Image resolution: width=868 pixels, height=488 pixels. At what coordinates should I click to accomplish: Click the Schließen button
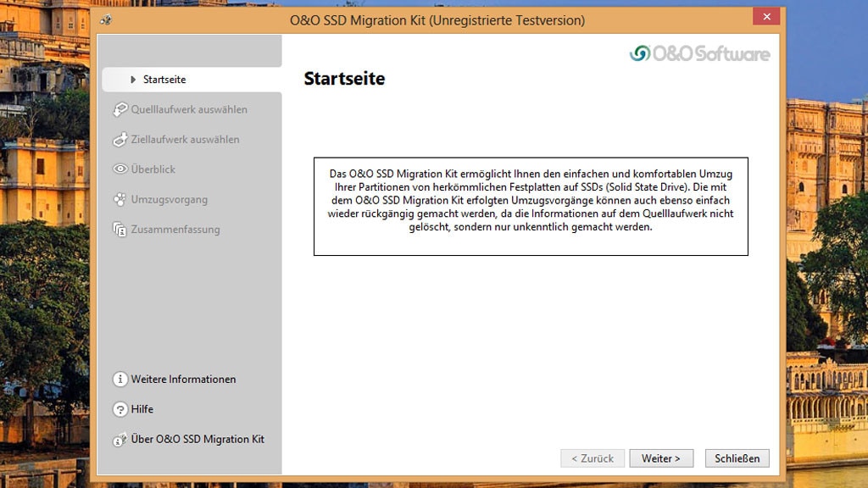(737, 458)
